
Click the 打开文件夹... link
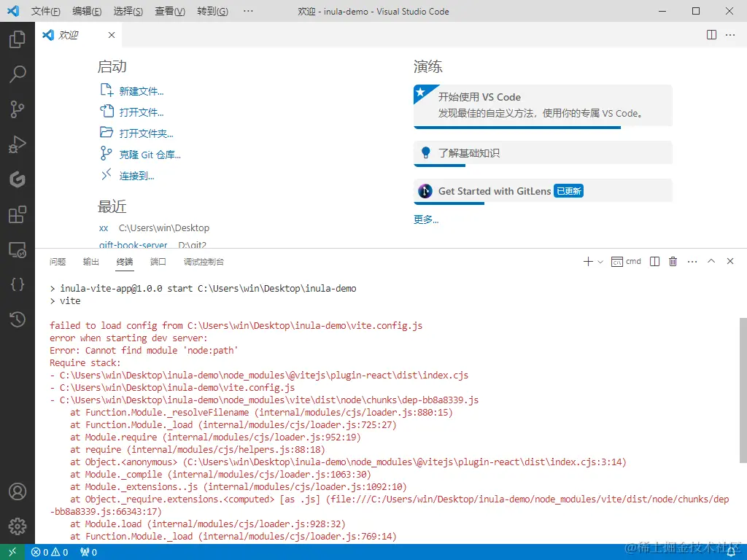pyautogui.click(x=146, y=133)
